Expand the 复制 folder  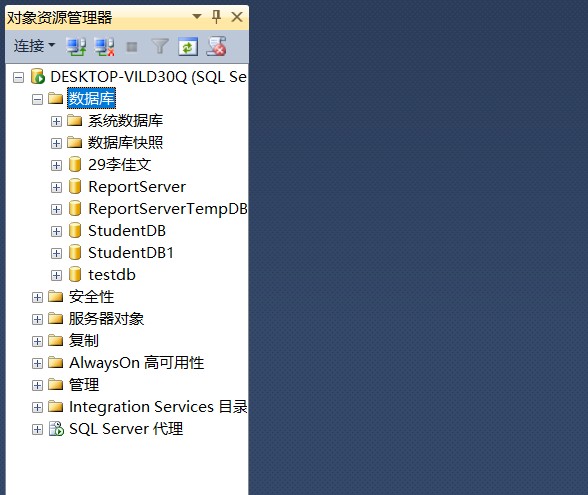(37, 341)
